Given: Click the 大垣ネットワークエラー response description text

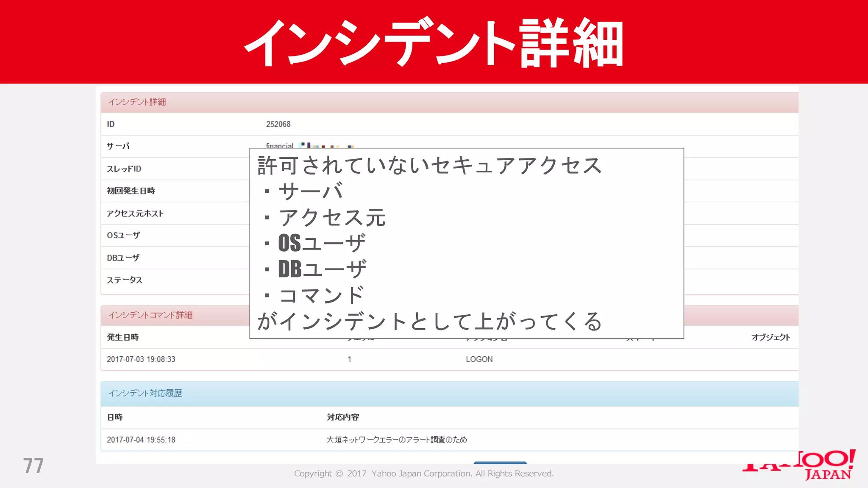Looking at the screenshot, I should click(x=397, y=440).
